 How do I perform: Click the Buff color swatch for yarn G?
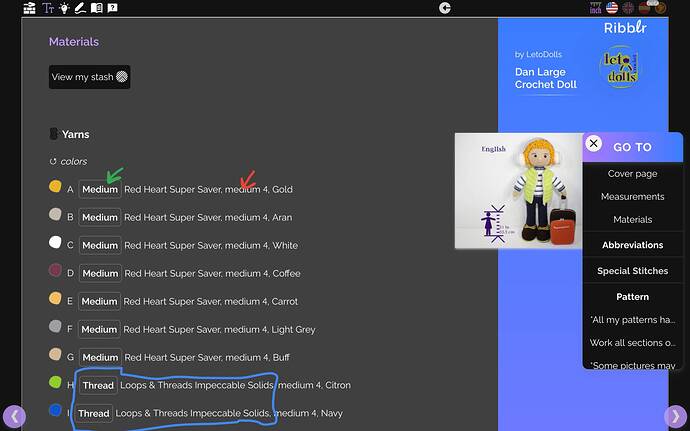55,354
